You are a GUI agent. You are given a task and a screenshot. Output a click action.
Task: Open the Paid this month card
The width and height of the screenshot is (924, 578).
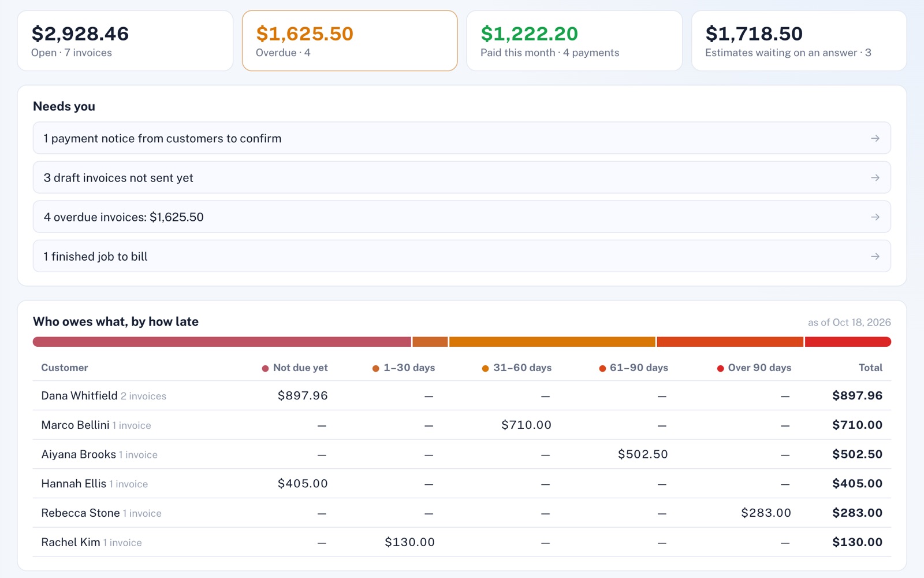[575, 41]
